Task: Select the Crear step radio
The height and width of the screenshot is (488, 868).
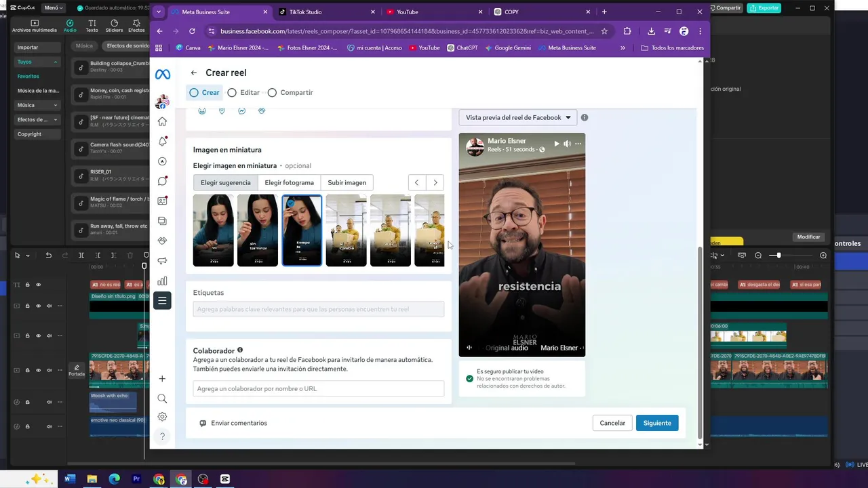Action: click(194, 92)
